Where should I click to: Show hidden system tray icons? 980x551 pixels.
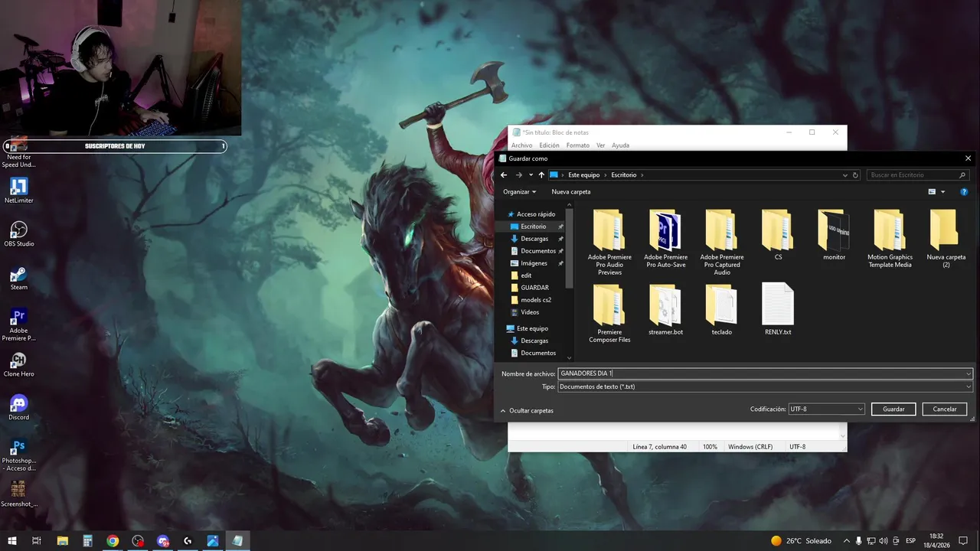coord(846,541)
